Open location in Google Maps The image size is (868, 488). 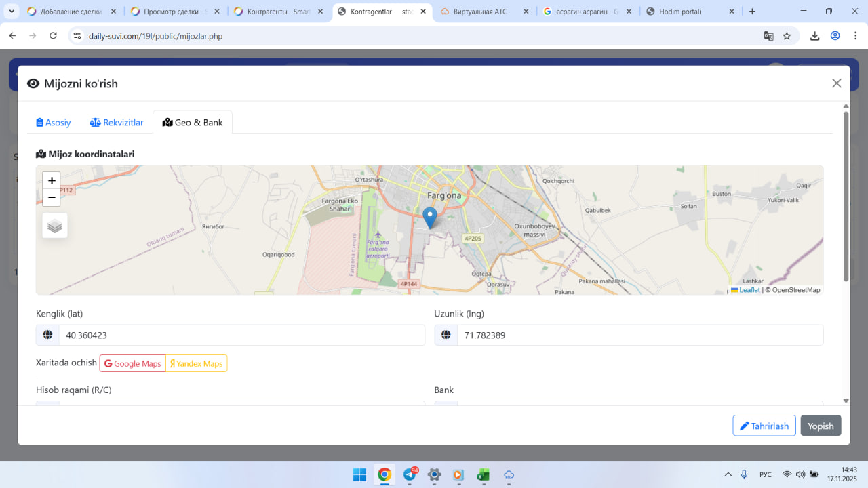pos(133,364)
